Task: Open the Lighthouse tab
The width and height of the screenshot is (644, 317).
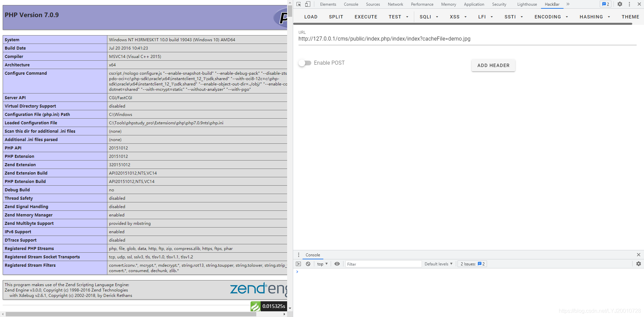Action: click(x=527, y=4)
